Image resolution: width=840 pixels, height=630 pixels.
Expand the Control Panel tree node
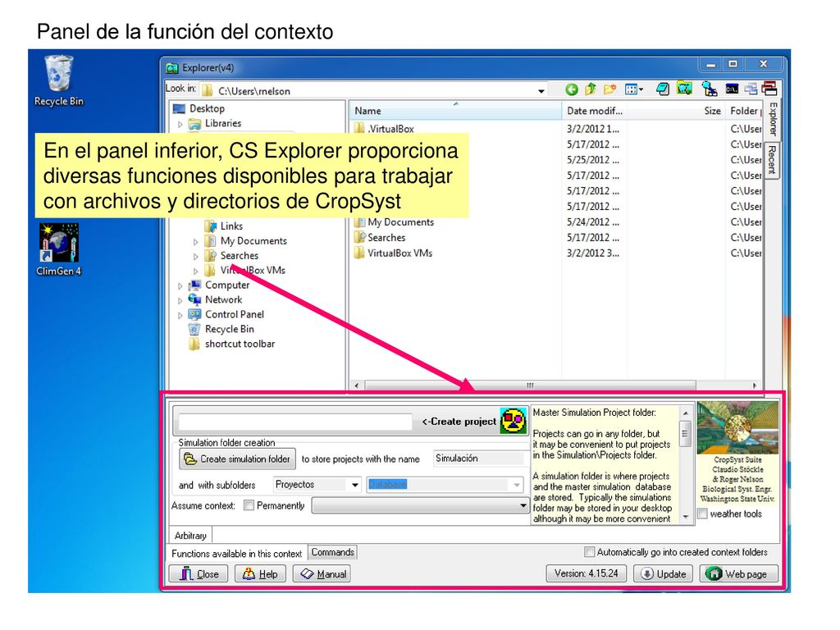(x=180, y=315)
